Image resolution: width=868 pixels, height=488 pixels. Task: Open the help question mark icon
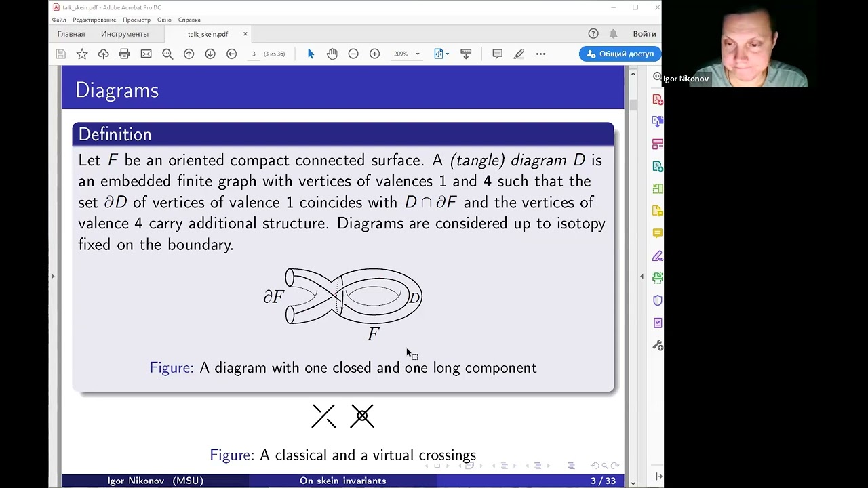(593, 34)
